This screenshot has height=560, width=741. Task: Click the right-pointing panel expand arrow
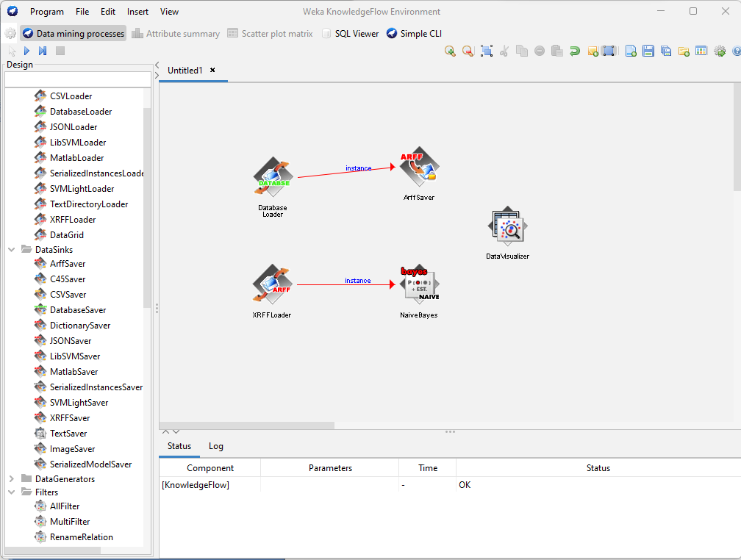pos(157,75)
